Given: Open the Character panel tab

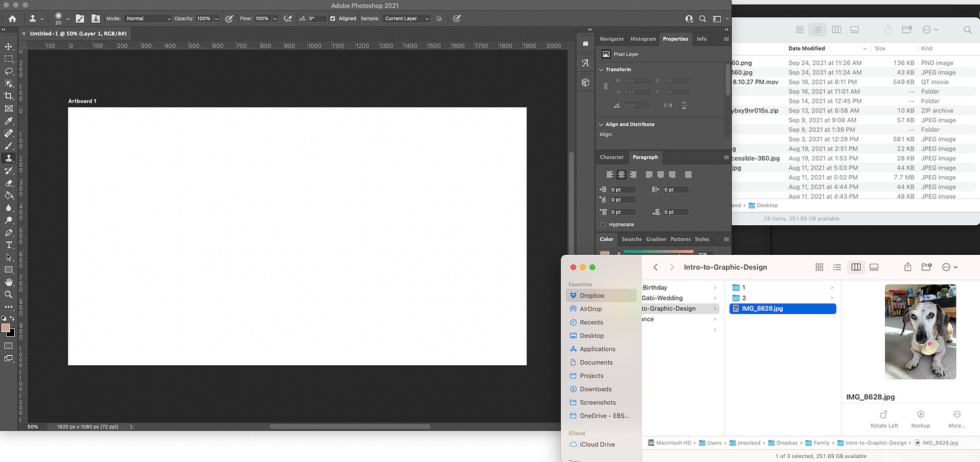Looking at the screenshot, I should pos(612,157).
